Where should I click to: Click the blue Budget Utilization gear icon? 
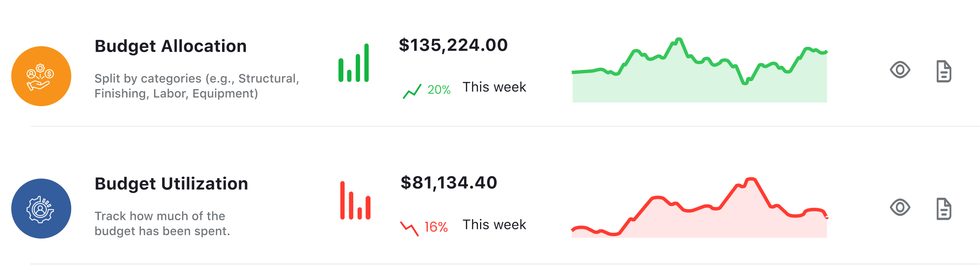tap(41, 209)
